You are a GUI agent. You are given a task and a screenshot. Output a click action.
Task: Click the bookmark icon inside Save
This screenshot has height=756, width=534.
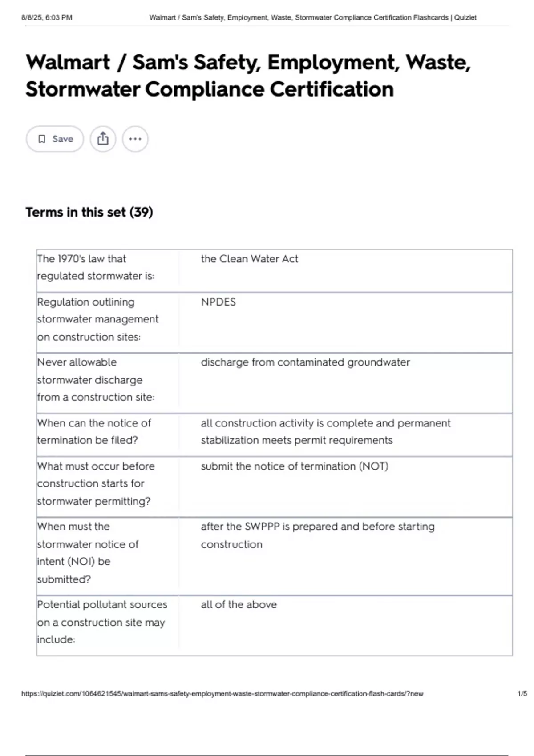click(x=42, y=139)
